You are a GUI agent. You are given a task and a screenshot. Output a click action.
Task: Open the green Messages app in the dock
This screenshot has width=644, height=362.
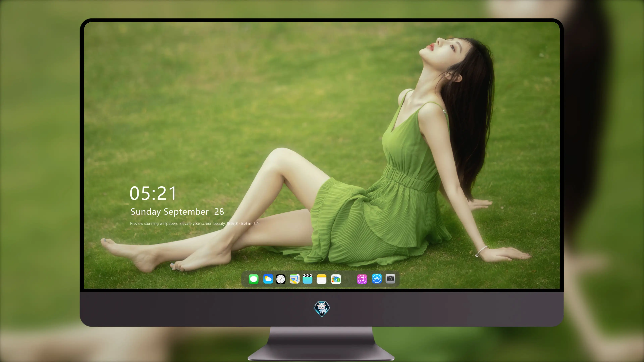(254, 279)
